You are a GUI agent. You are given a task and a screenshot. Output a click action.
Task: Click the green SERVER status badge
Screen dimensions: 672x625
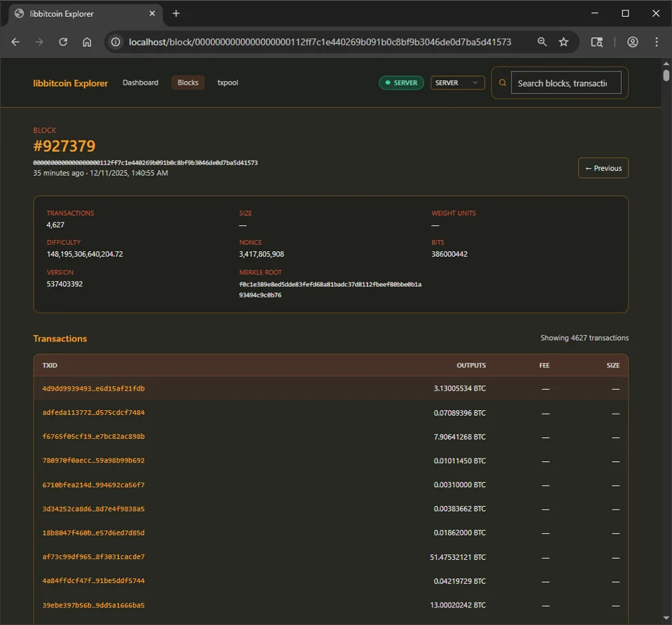pyautogui.click(x=401, y=83)
